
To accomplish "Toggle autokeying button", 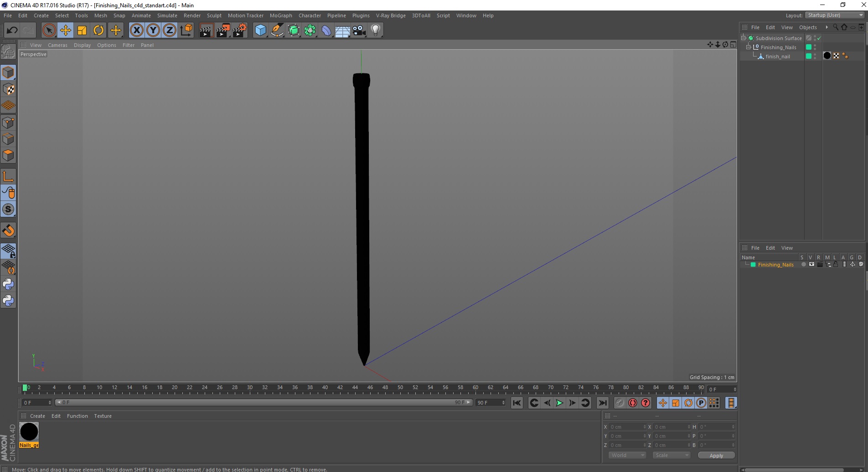I will click(x=633, y=403).
